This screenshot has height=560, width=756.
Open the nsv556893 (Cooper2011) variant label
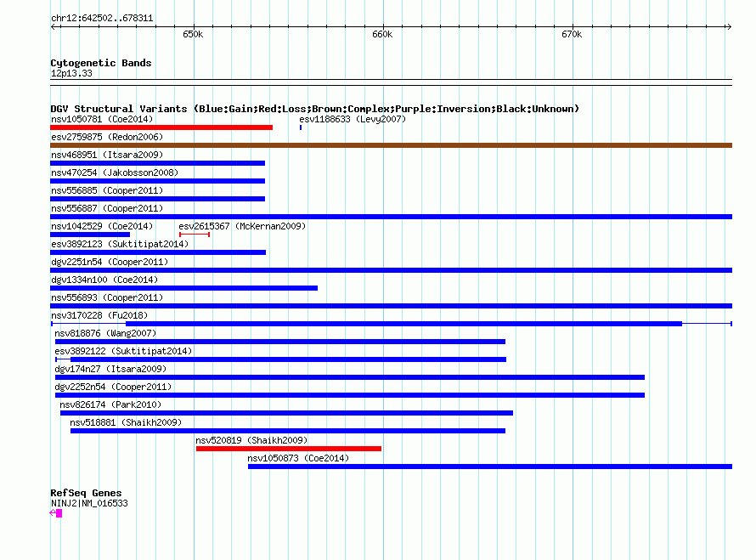[x=107, y=297]
